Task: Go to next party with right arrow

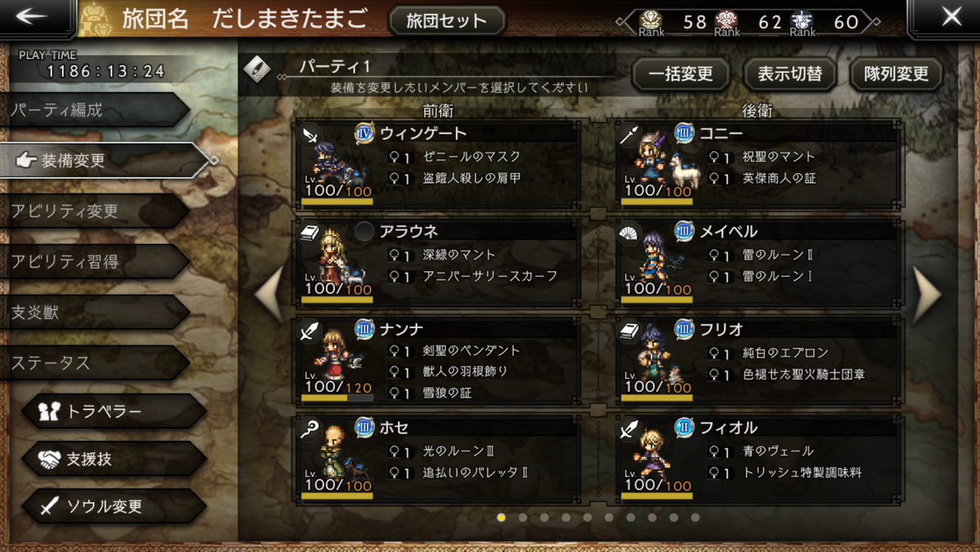Action: pos(927,295)
